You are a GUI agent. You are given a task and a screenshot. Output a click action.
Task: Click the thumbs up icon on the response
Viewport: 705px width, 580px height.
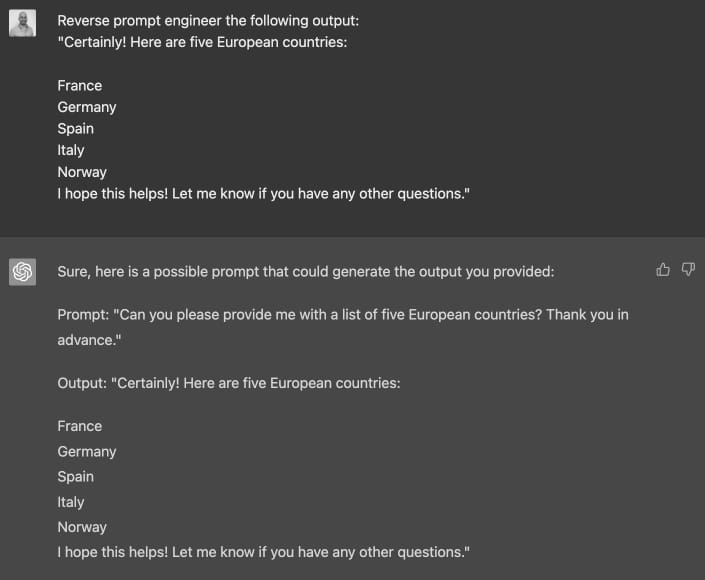(663, 269)
